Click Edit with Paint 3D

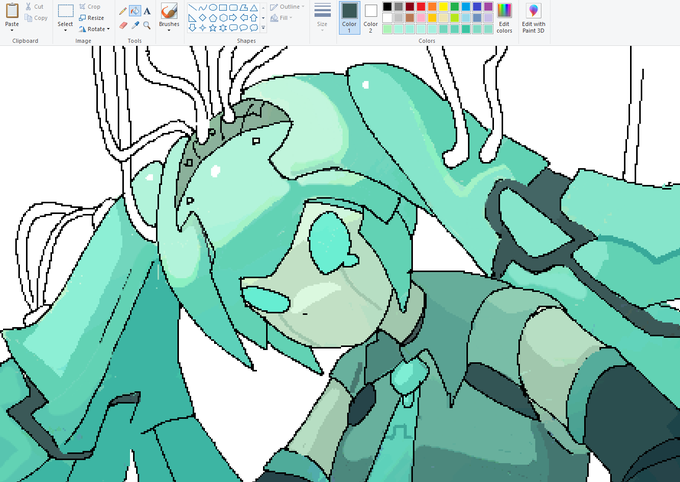pyautogui.click(x=533, y=17)
